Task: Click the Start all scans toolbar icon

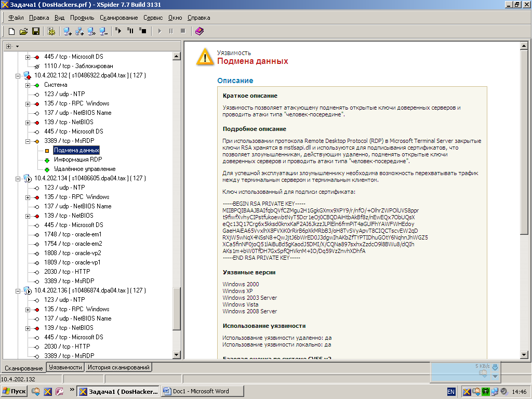Action: (118, 32)
